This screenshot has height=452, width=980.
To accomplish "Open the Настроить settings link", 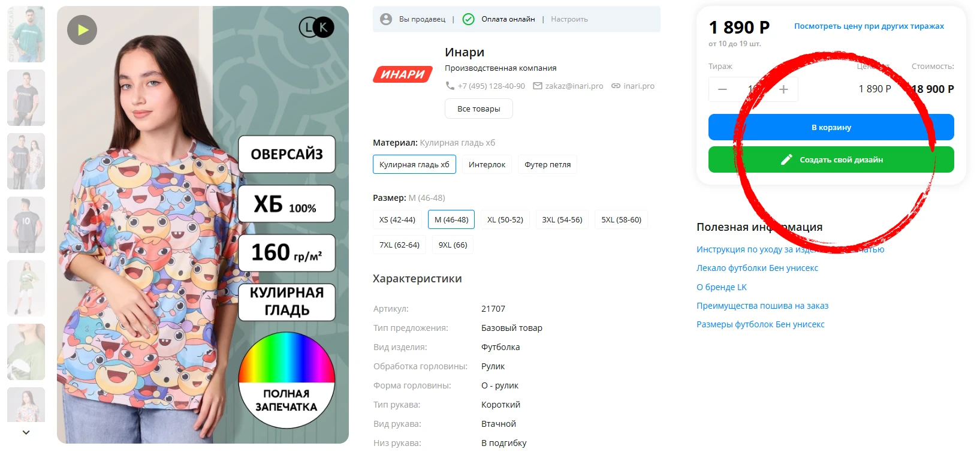I will (569, 19).
